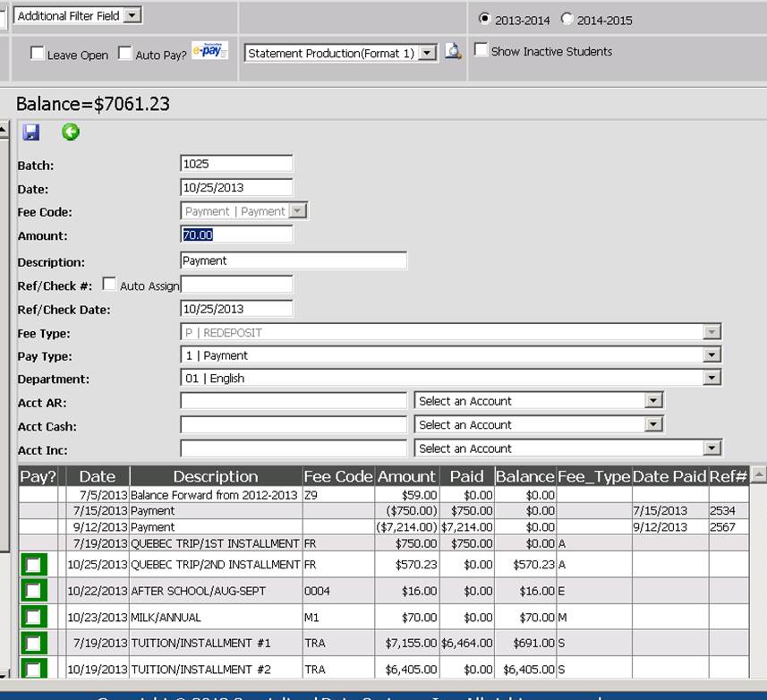Screen dimensions: 767x700
Task: Open the e-Pay payment service icon
Action: (209, 52)
